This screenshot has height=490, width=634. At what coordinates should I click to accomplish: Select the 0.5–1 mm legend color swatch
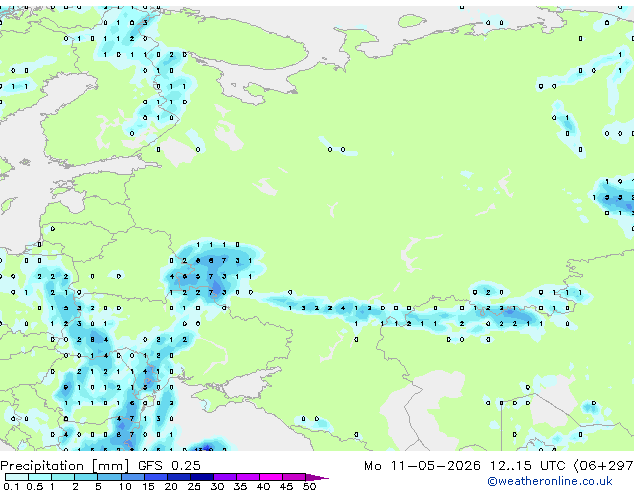[40, 477]
